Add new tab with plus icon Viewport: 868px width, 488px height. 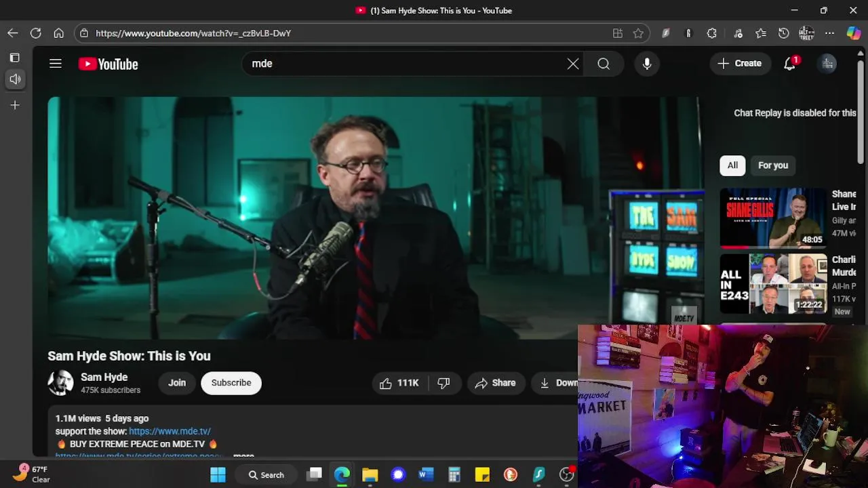pyautogui.click(x=15, y=105)
